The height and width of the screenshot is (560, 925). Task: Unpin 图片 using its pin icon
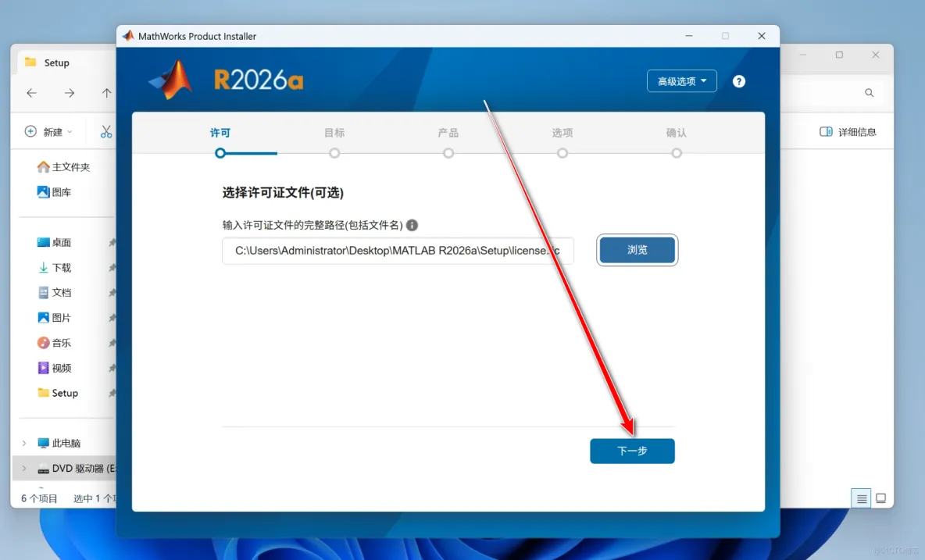112,318
